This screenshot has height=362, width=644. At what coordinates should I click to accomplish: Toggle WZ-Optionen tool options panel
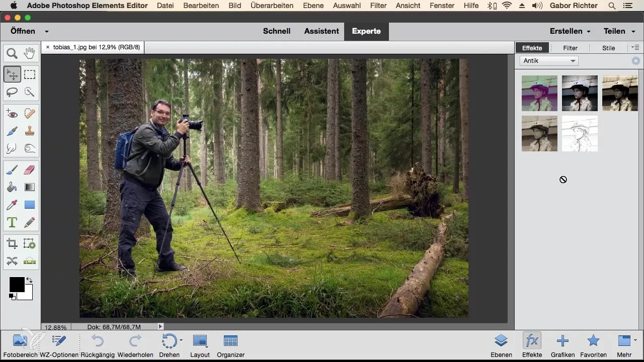(x=59, y=345)
